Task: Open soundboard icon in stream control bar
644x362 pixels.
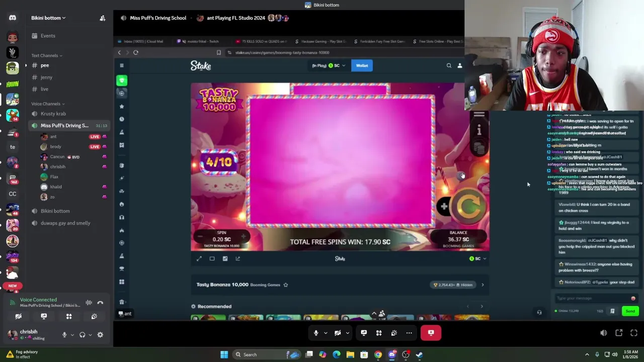Action: click(x=394, y=333)
